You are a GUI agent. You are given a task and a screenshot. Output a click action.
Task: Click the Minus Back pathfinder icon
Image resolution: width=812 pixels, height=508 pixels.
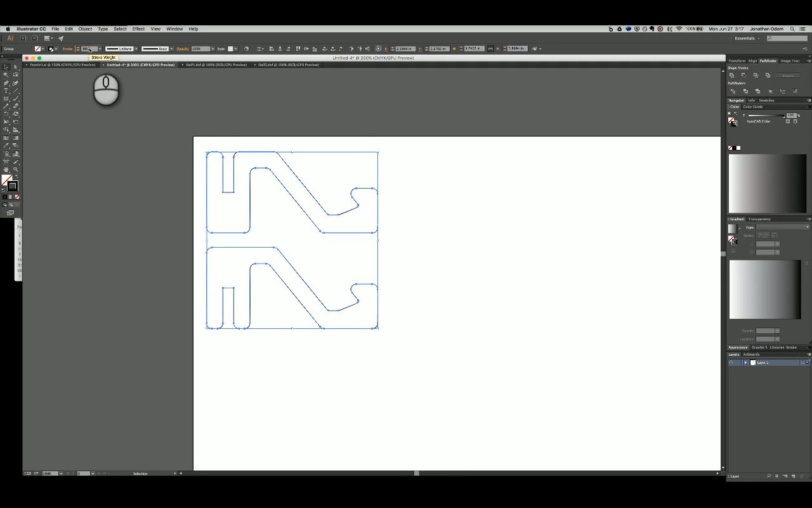(x=795, y=91)
